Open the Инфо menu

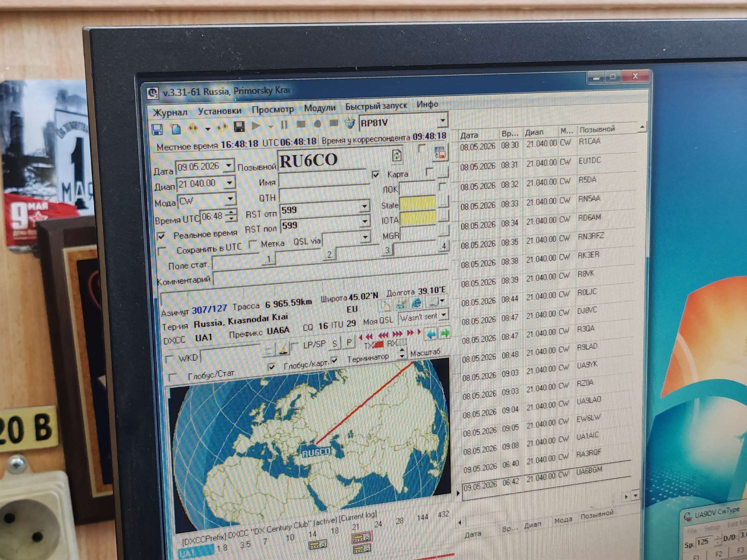(x=427, y=104)
